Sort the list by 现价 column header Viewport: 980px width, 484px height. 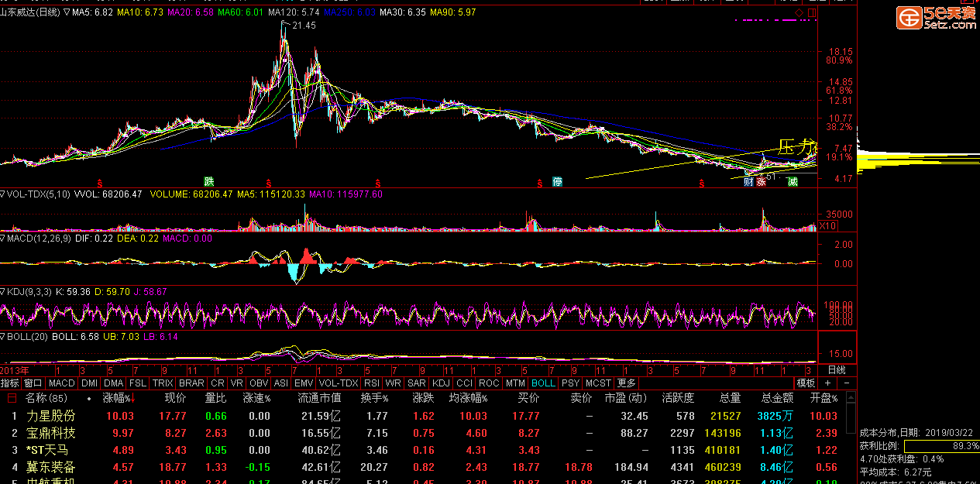175,399
